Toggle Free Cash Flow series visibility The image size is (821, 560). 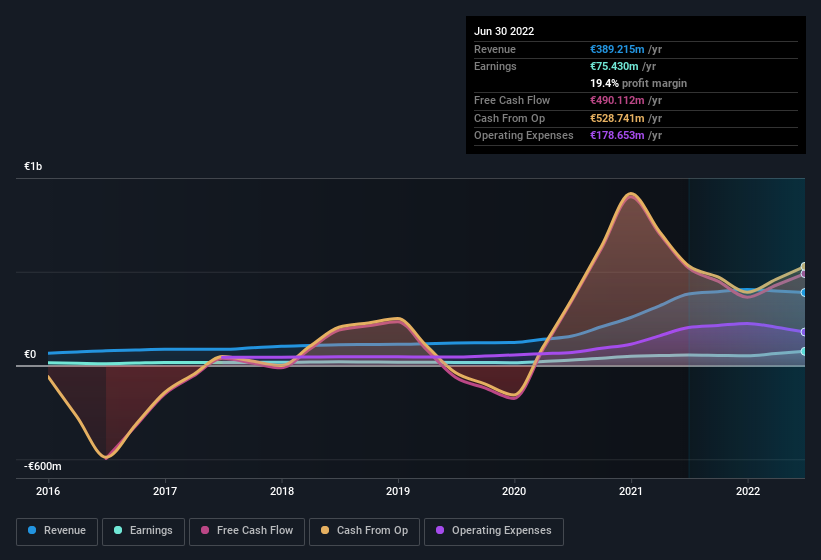tap(246, 531)
